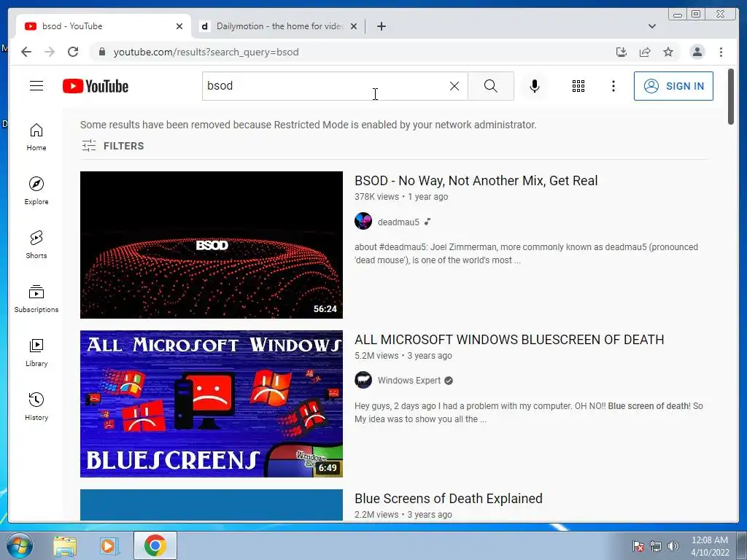Click the 5.2M views text
Screen dimensions: 747x560
point(376,356)
